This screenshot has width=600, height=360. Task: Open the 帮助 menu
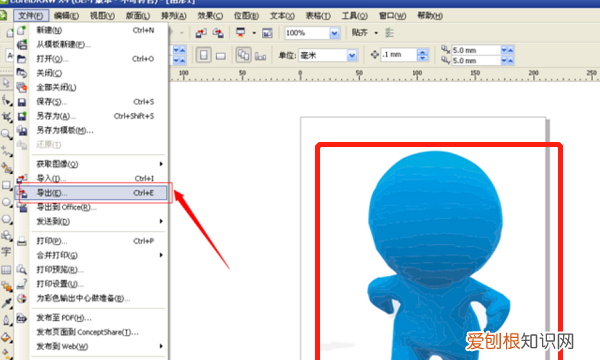click(430, 16)
